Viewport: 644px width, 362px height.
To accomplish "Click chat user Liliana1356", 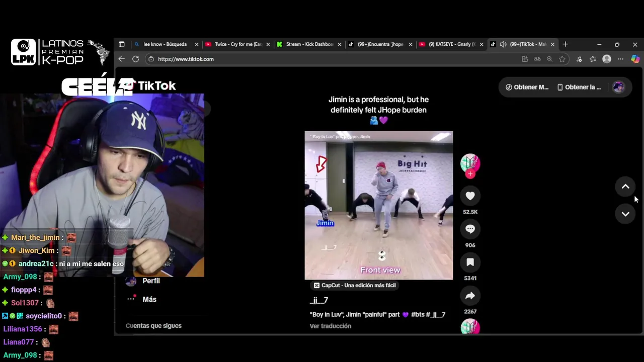I will click(23, 329).
